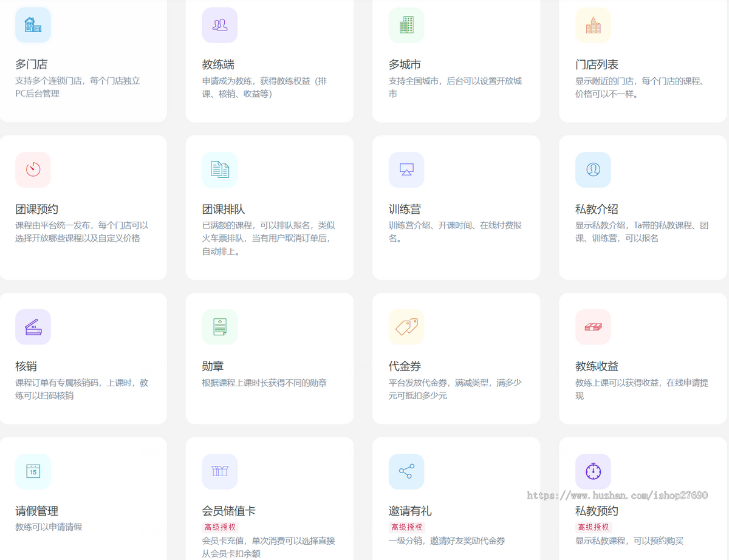Image resolution: width=729 pixels, height=560 pixels.
Task: Click the 私教介绍 profile icon
Action: pos(593,169)
